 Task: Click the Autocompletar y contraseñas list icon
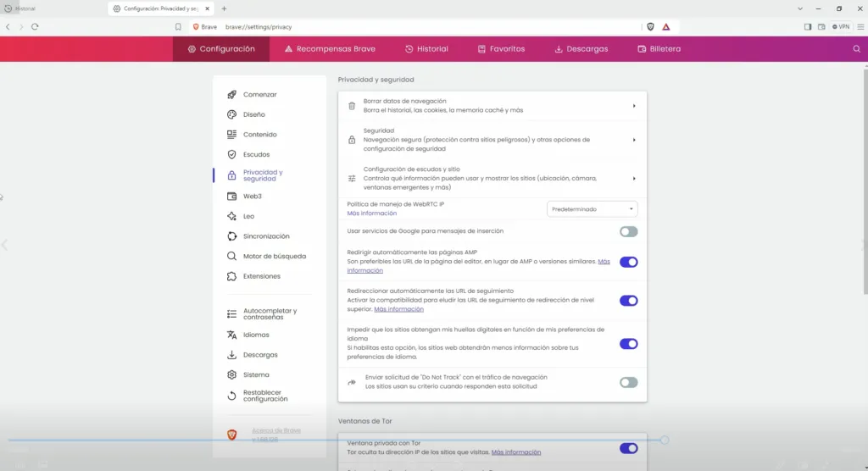coord(231,313)
